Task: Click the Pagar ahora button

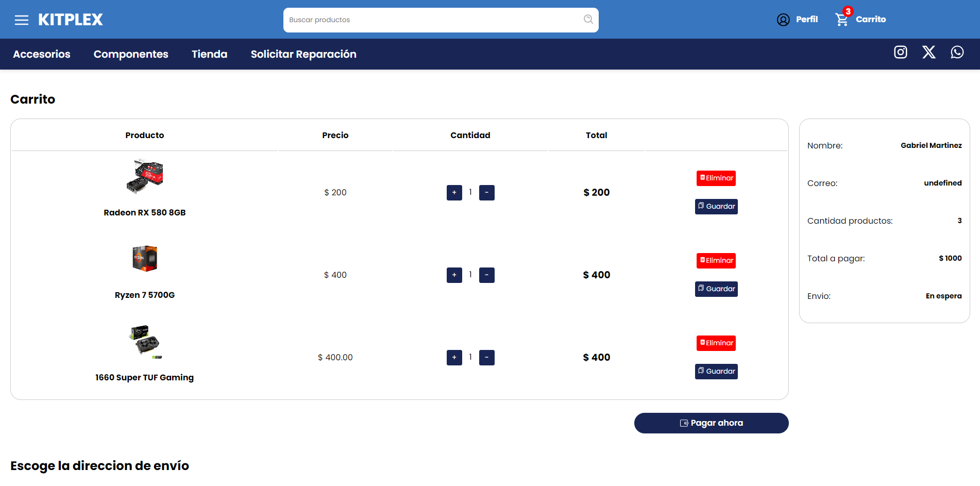Action: click(712, 423)
